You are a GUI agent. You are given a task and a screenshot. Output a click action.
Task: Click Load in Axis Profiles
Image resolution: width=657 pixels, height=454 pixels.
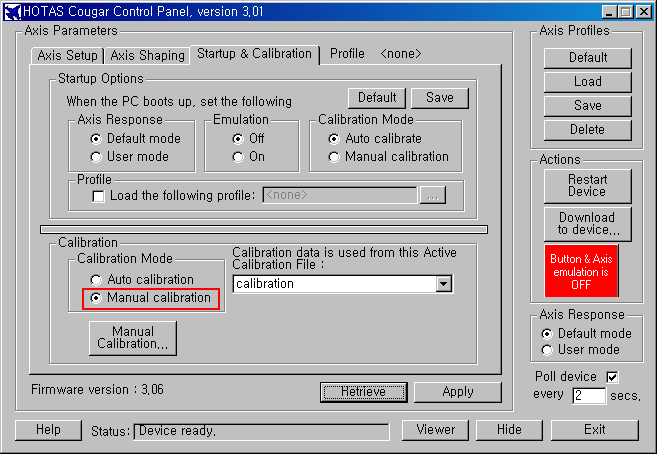click(587, 82)
